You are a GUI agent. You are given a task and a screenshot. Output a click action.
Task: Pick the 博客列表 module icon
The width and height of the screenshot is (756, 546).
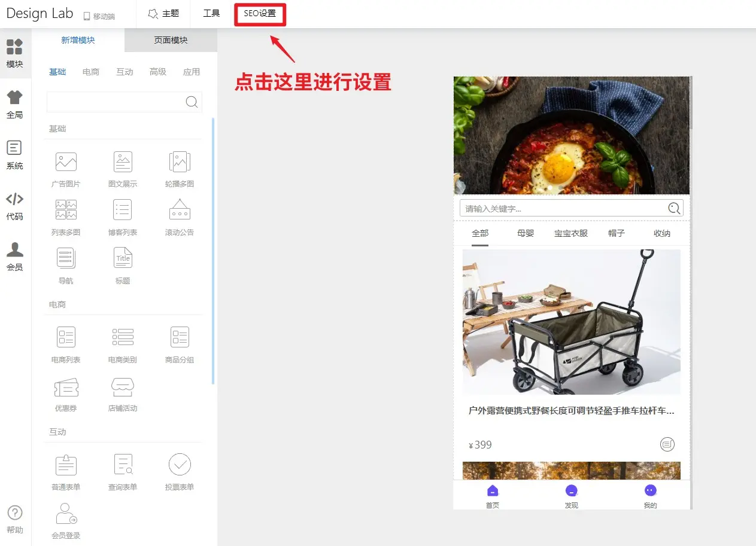(123, 211)
